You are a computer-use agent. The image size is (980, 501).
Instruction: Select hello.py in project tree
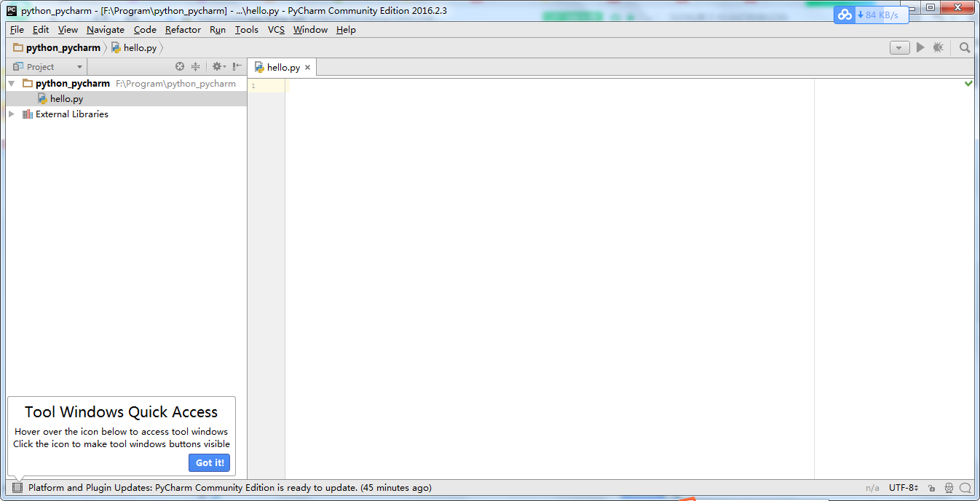tap(126, 99)
